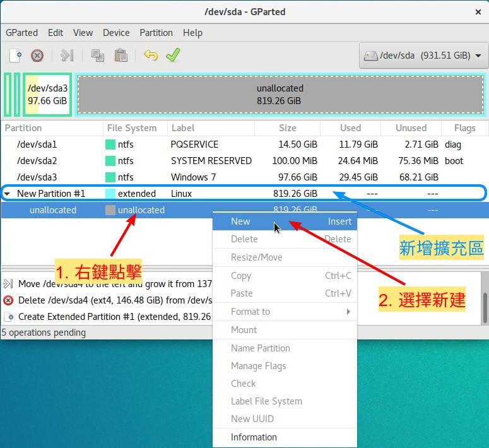Click the File System column header

pyautogui.click(x=132, y=128)
